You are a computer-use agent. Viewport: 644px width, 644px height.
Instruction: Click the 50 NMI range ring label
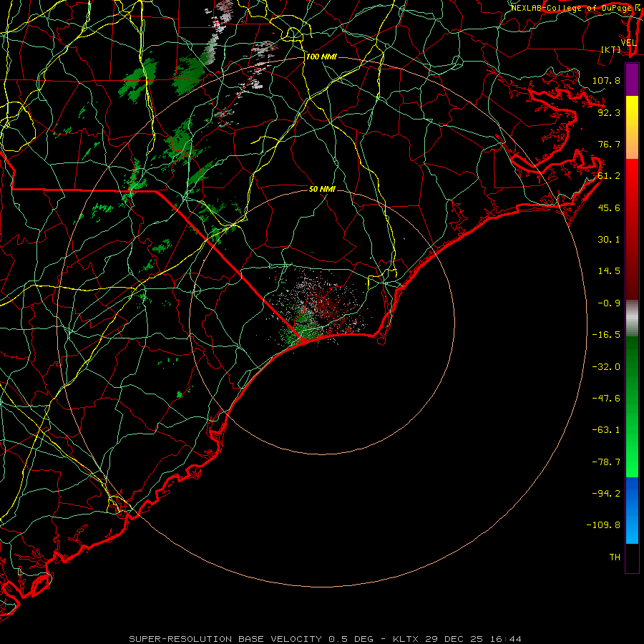click(322, 189)
